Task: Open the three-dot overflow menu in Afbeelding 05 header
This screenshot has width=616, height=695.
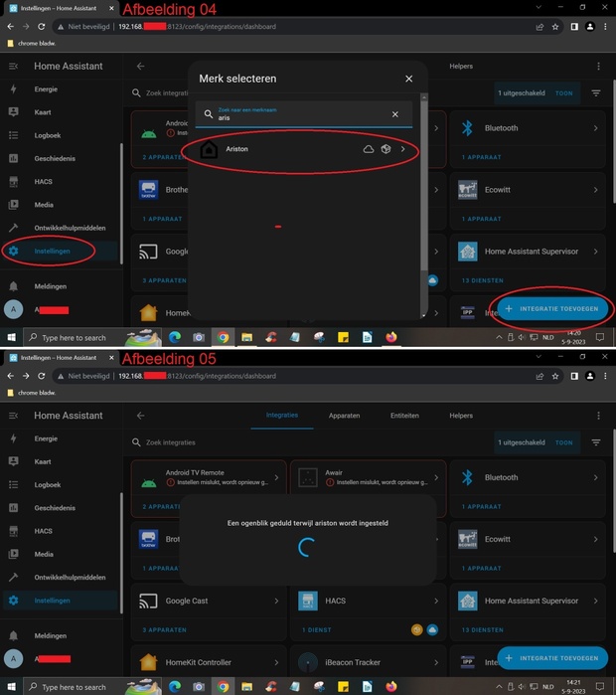Action: click(598, 416)
